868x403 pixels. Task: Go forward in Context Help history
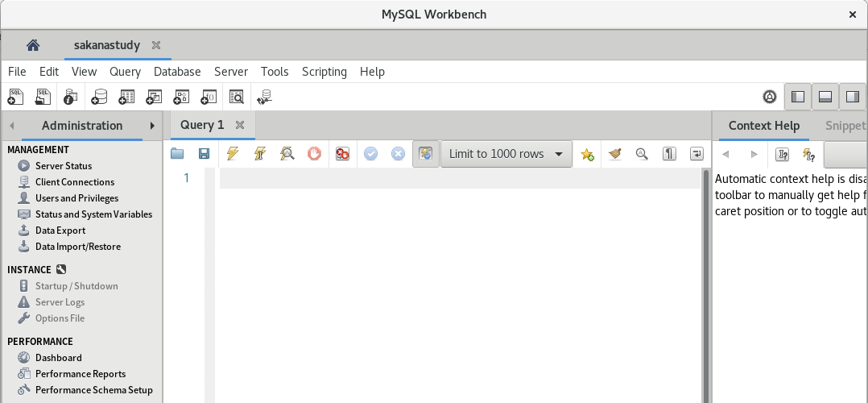tap(754, 154)
